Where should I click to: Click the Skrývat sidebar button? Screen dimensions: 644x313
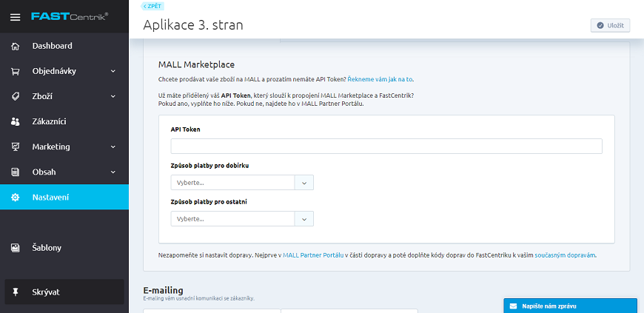[x=64, y=292]
